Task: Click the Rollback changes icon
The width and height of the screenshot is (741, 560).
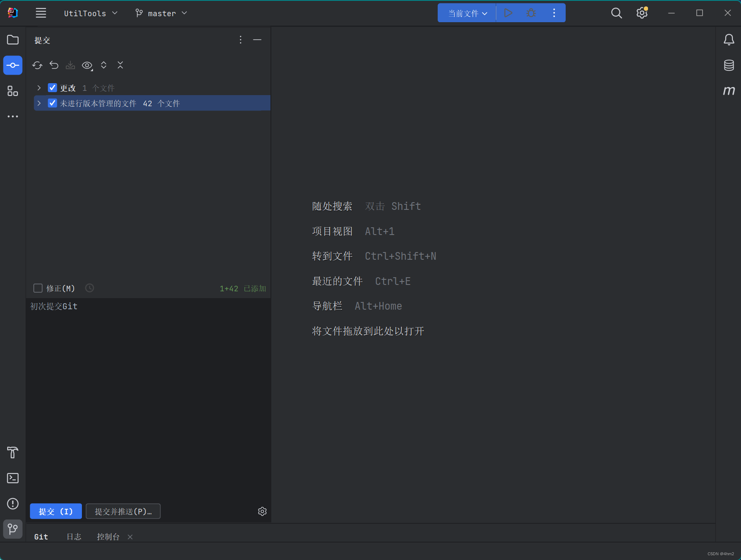Action: click(x=54, y=65)
